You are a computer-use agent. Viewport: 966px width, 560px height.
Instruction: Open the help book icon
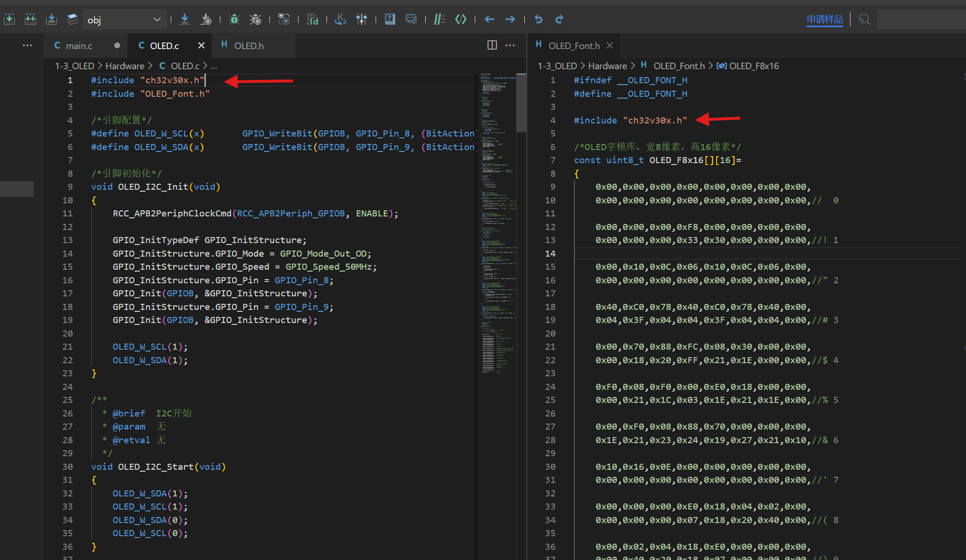pyautogui.click(x=390, y=19)
